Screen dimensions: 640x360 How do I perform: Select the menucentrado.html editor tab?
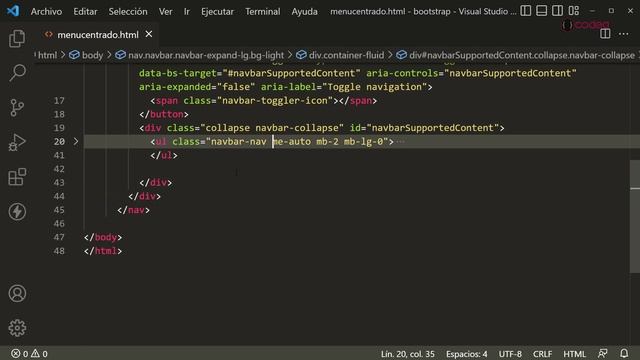tap(98, 35)
